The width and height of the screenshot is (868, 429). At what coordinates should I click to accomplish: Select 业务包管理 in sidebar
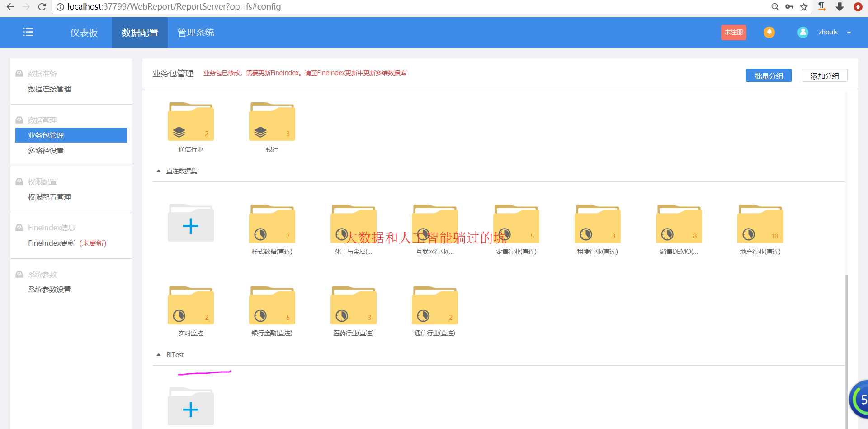coord(71,135)
